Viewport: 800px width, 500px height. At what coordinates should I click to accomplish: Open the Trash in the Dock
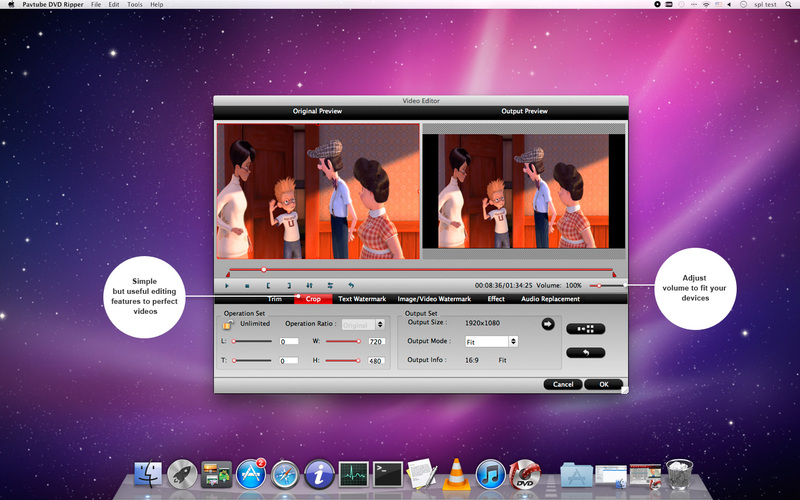click(679, 474)
